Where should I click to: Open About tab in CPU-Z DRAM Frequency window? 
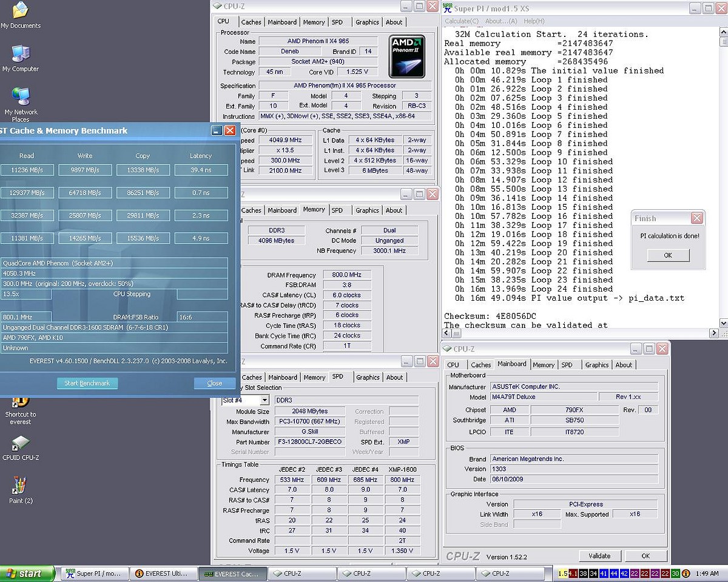click(394, 210)
